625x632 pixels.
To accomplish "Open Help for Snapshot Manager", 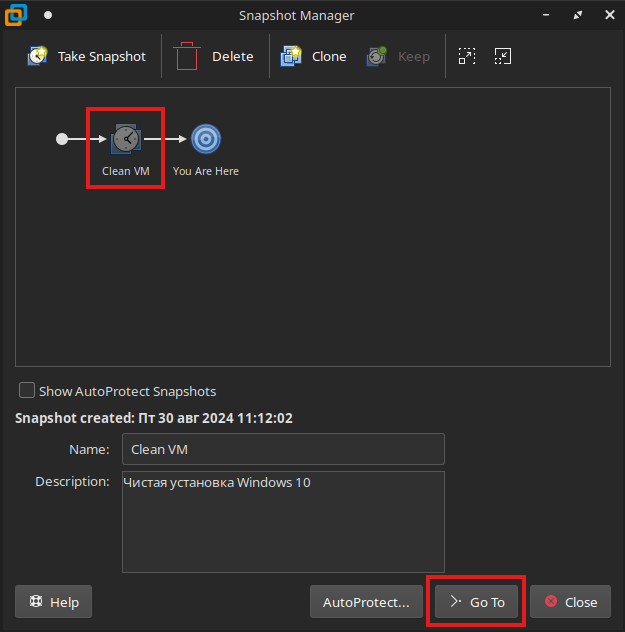I will [x=54, y=602].
